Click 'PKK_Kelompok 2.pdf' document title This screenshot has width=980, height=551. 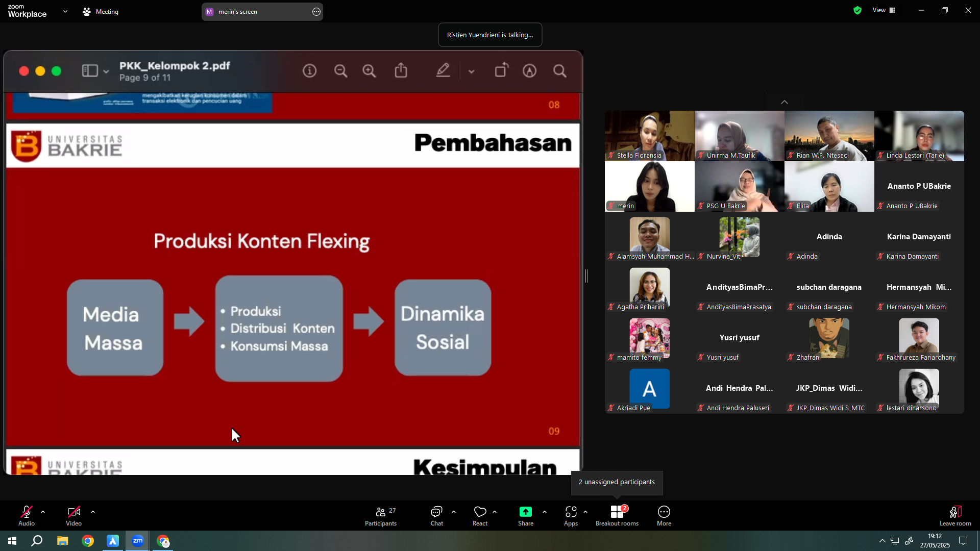click(x=175, y=66)
